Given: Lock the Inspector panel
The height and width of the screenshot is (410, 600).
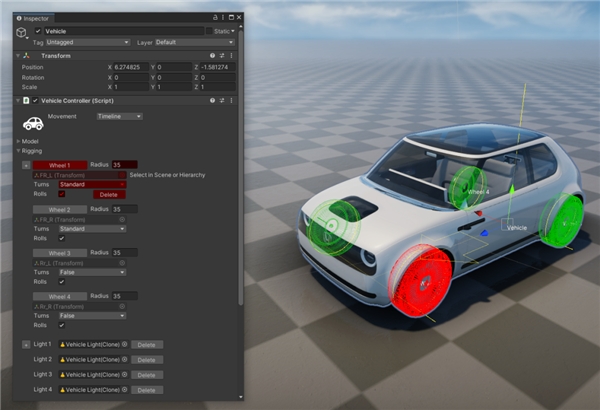Looking at the screenshot, I should point(215,18).
